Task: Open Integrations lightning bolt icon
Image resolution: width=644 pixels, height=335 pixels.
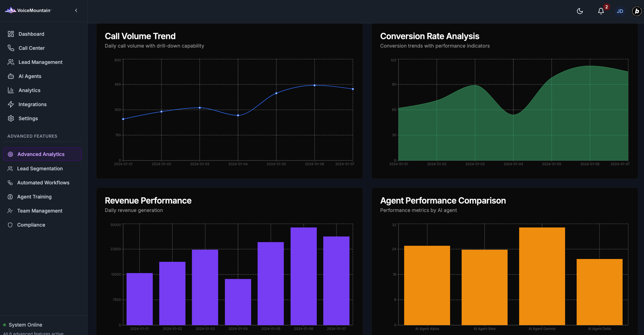Action: (x=11, y=104)
